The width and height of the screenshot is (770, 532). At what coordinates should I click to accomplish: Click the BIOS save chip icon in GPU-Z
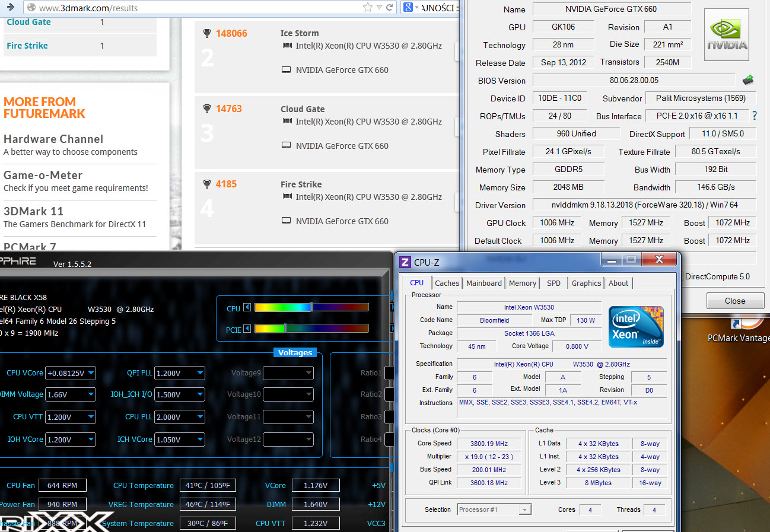coord(748,79)
